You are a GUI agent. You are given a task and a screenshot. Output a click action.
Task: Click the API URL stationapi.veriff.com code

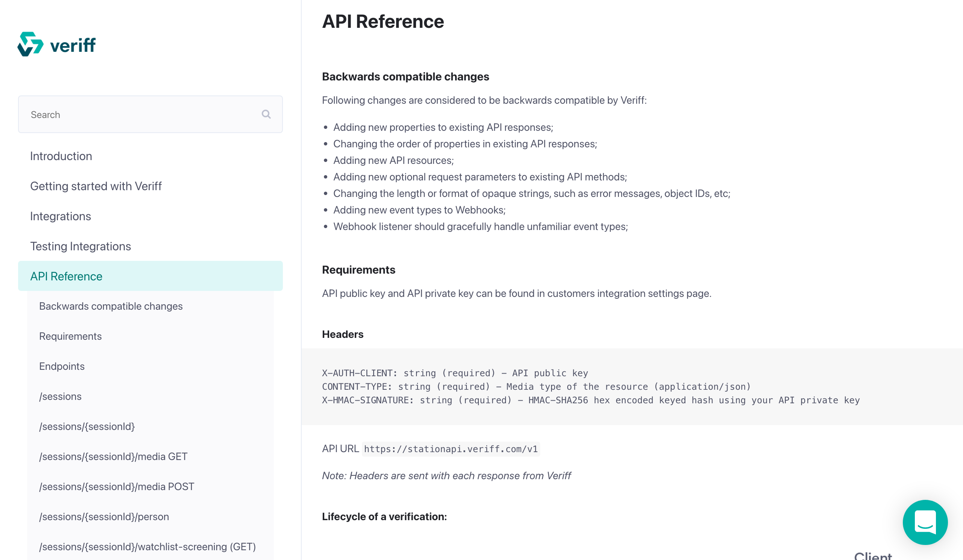click(451, 449)
